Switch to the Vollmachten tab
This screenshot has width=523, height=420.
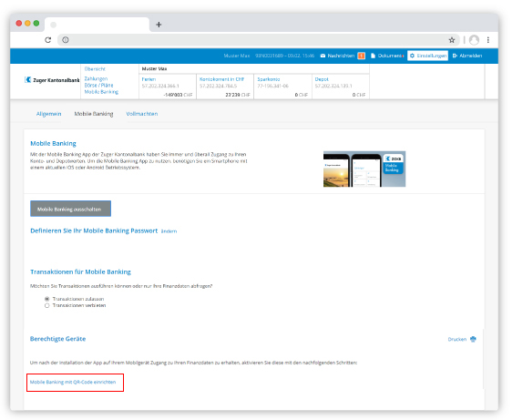[x=142, y=114]
